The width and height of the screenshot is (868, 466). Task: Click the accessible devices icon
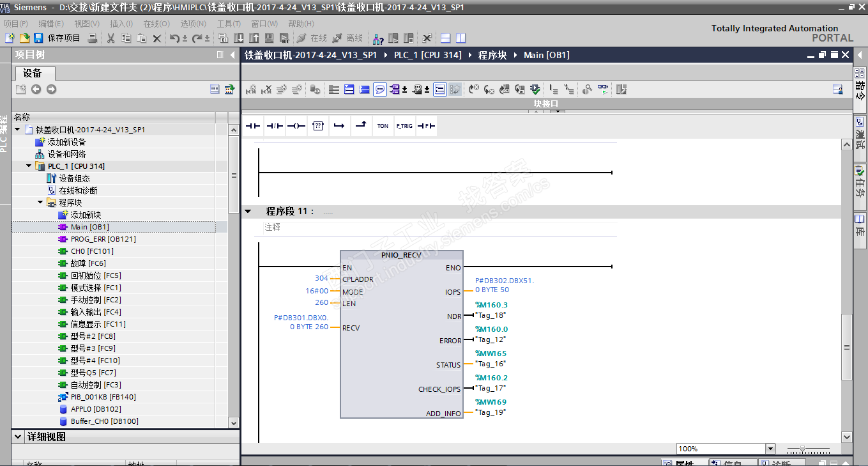click(379, 38)
